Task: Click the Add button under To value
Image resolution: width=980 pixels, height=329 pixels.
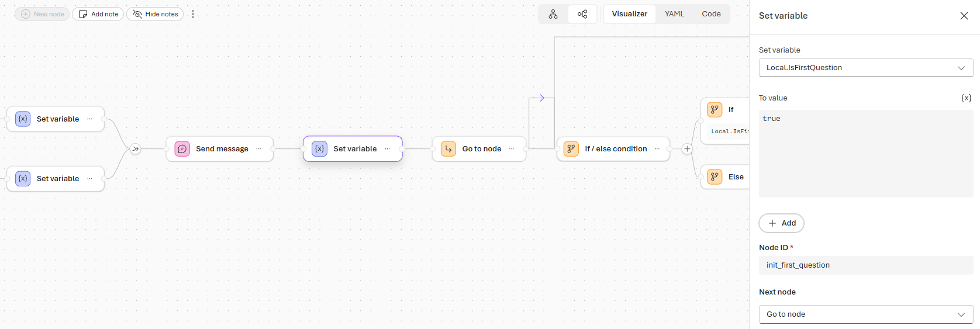Action: (781, 223)
